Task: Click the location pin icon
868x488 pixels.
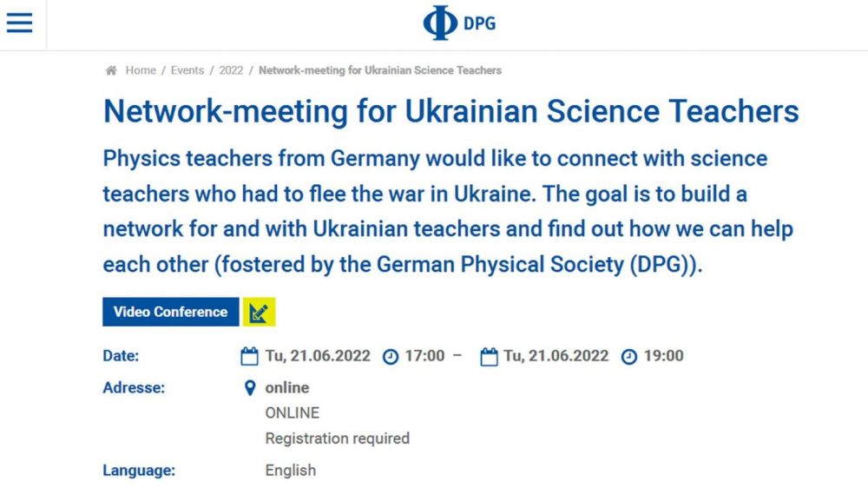Action: tap(251, 388)
